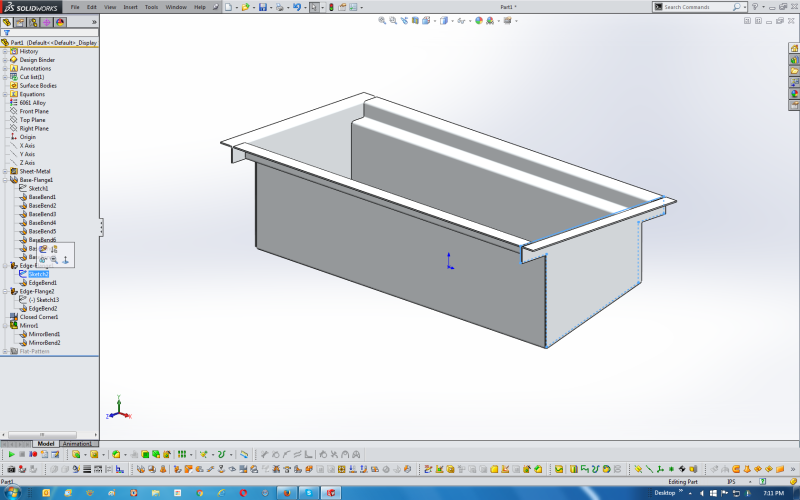Click the feature tree horizontal scrollbar

(42, 435)
